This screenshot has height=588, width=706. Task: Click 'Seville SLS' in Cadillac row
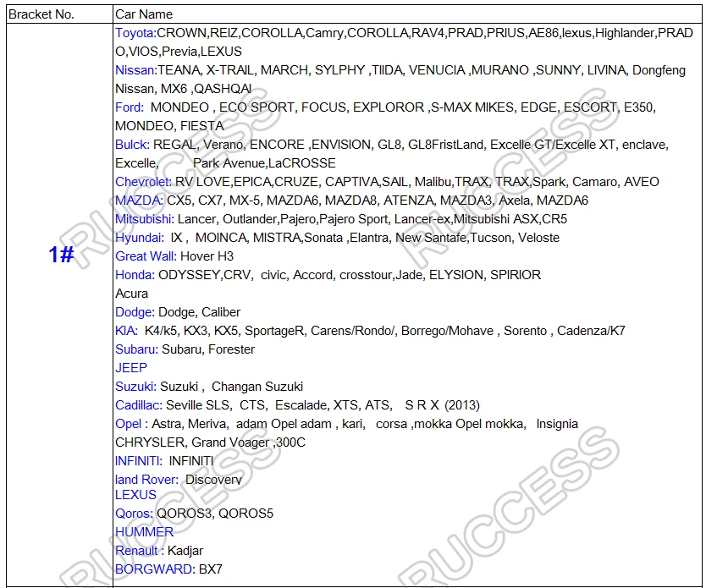[197, 405]
